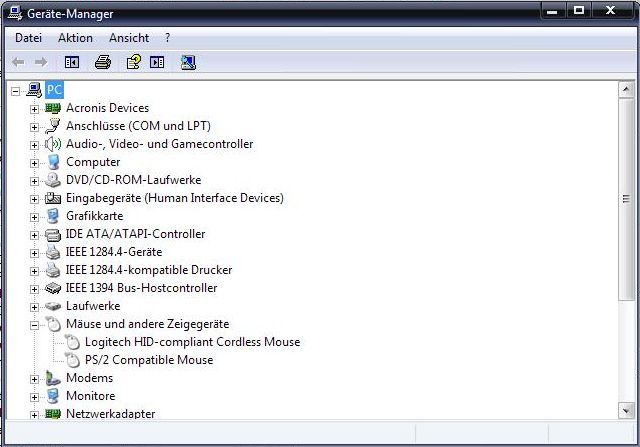Click the Computer category icon
The image size is (640, 447).
click(53, 162)
